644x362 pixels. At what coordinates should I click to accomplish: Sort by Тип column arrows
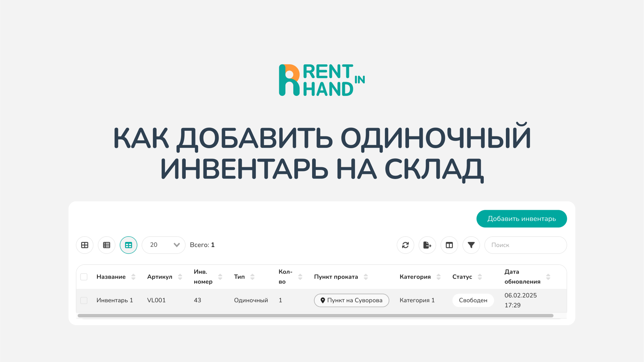(252, 277)
